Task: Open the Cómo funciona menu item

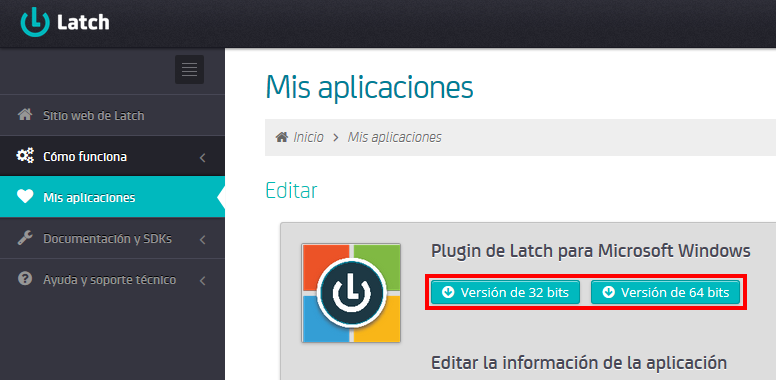Action: [x=112, y=156]
